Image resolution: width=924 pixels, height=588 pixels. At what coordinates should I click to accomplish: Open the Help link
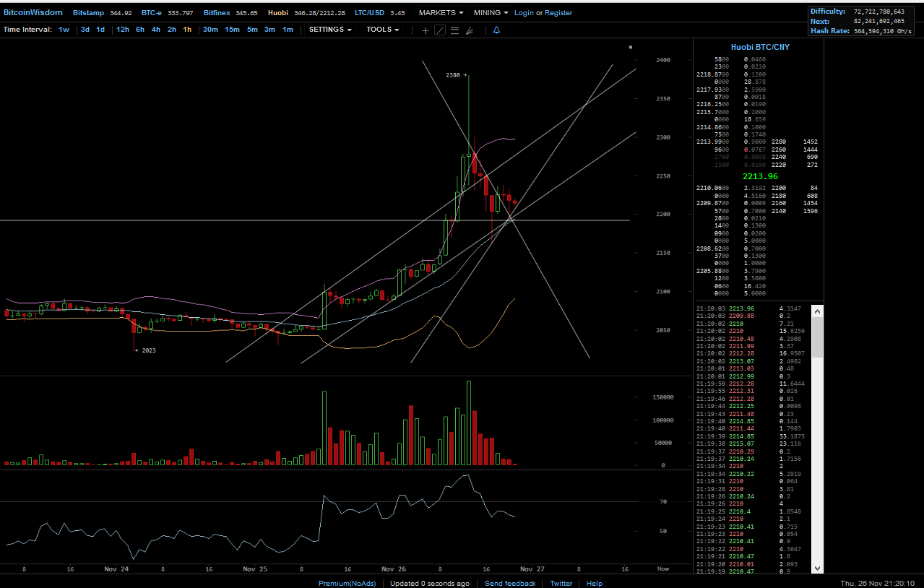[595, 583]
